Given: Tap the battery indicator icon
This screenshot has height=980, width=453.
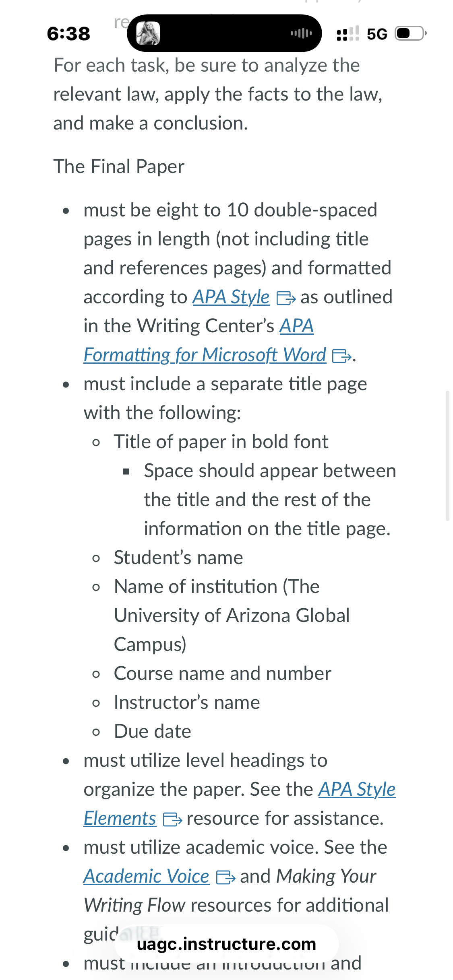Looking at the screenshot, I should point(410,33).
